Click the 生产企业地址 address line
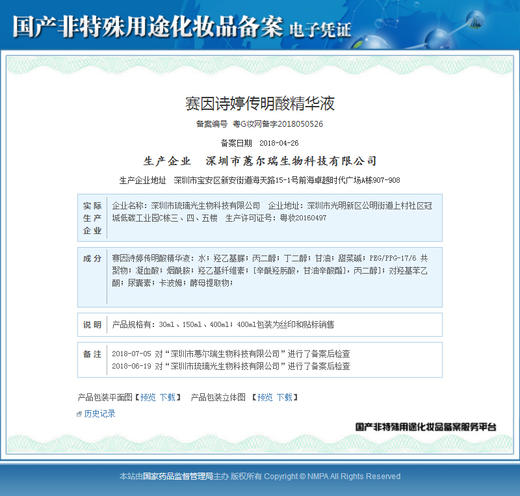 coord(260,180)
